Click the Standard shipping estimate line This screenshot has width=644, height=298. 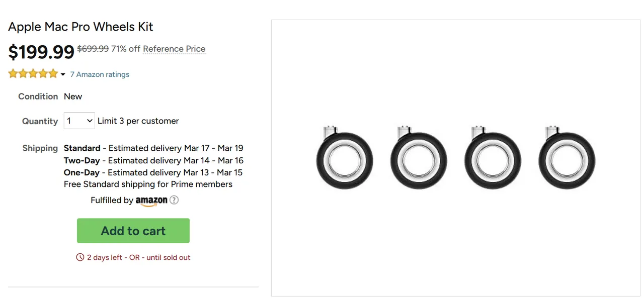(153, 148)
